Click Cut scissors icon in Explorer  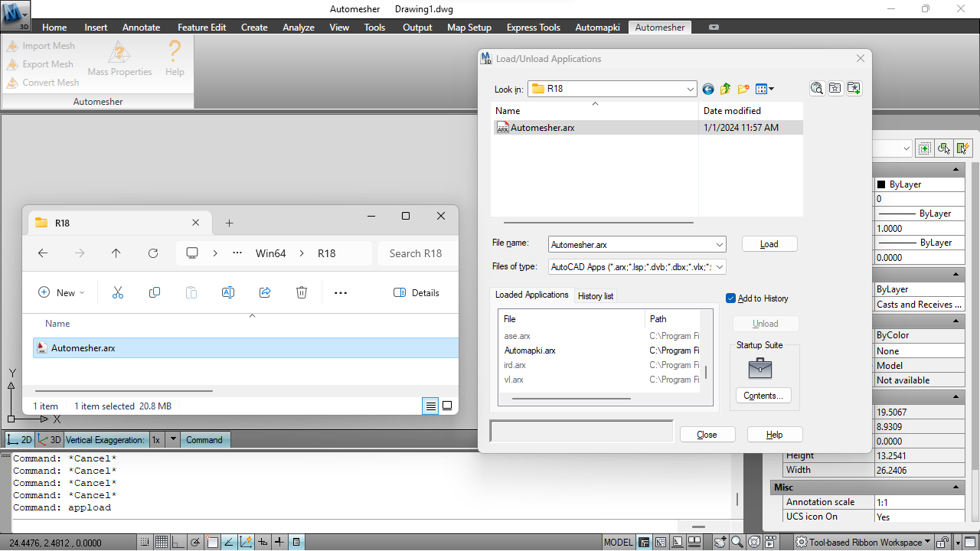click(118, 292)
